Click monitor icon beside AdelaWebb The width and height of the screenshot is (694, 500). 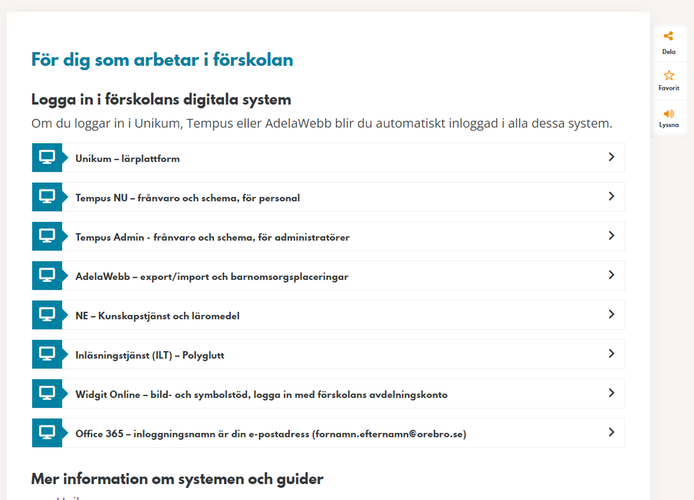point(47,275)
